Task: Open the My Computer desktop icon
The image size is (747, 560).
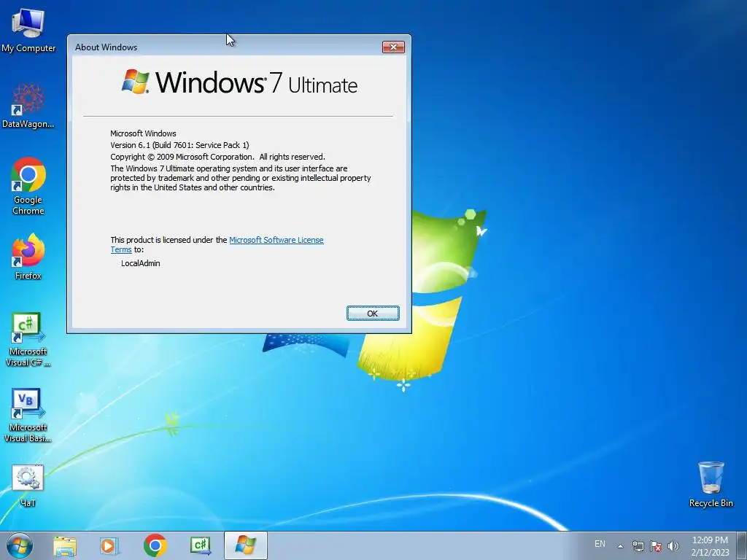Action: (28, 29)
